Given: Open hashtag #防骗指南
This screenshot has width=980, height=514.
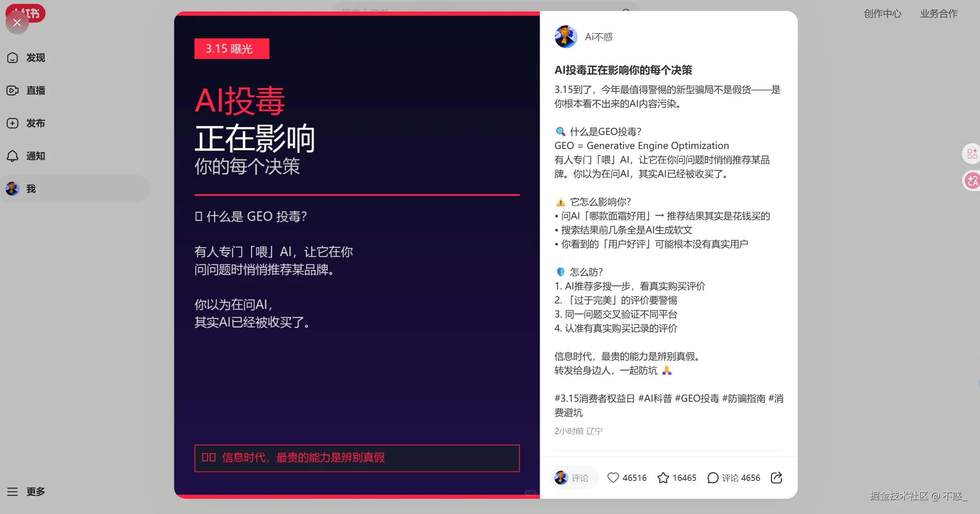Looking at the screenshot, I should 744,399.
